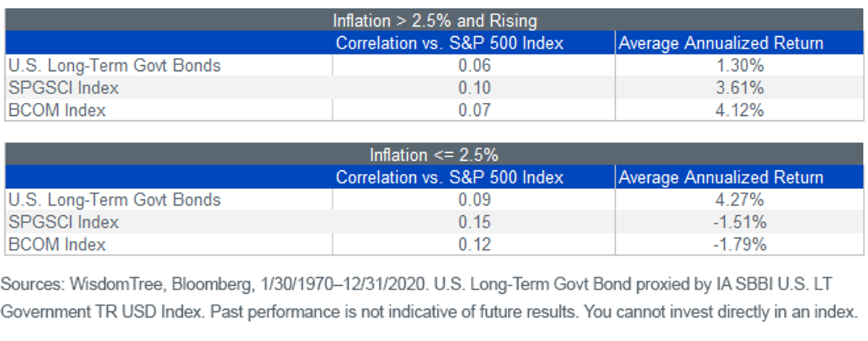Click the 'Inflation > 2.5% and Rising' table title
This screenshot has width=868, height=341.
tap(435, 20)
